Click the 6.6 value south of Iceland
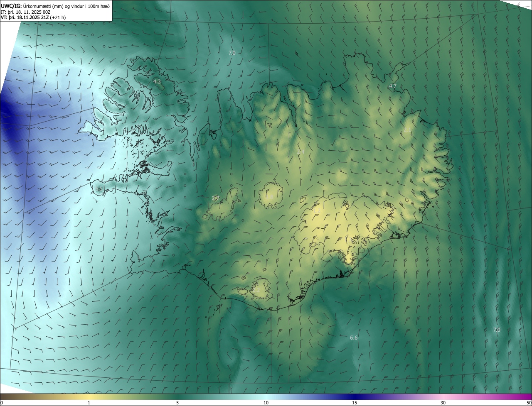The height and width of the screenshot is (406, 532). (354, 338)
